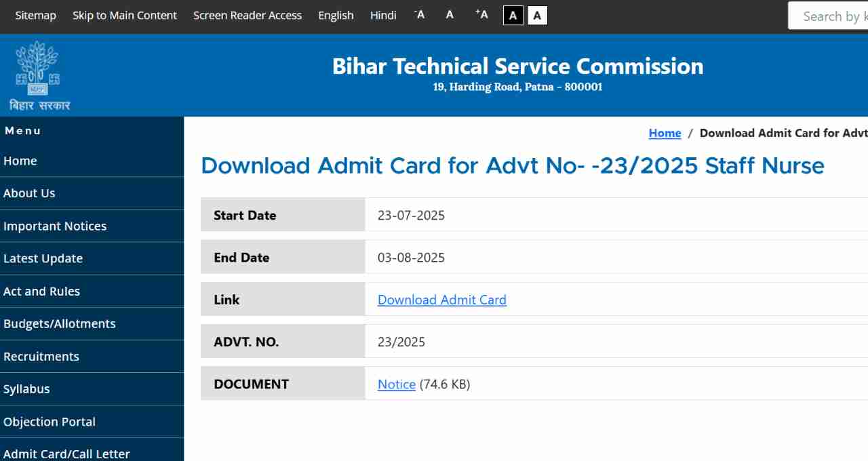Click the Bihar Technical Service Commission title
The width and height of the screenshot is (868, 461).
518,66
